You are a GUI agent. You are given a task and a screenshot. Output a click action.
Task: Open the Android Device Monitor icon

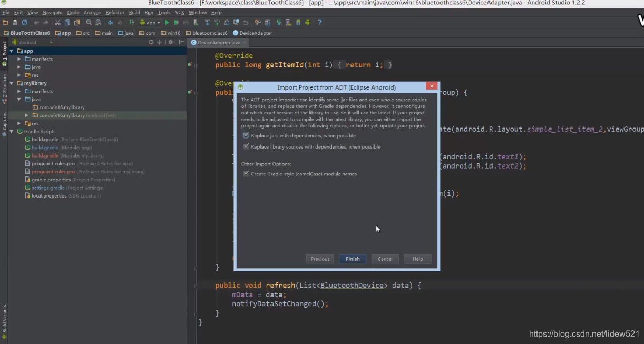[308, 23]
